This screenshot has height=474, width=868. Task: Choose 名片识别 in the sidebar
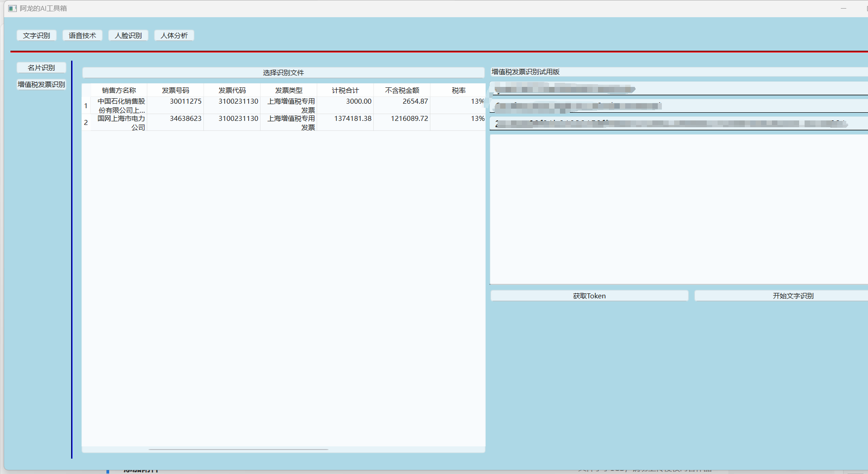coord(41,67)
